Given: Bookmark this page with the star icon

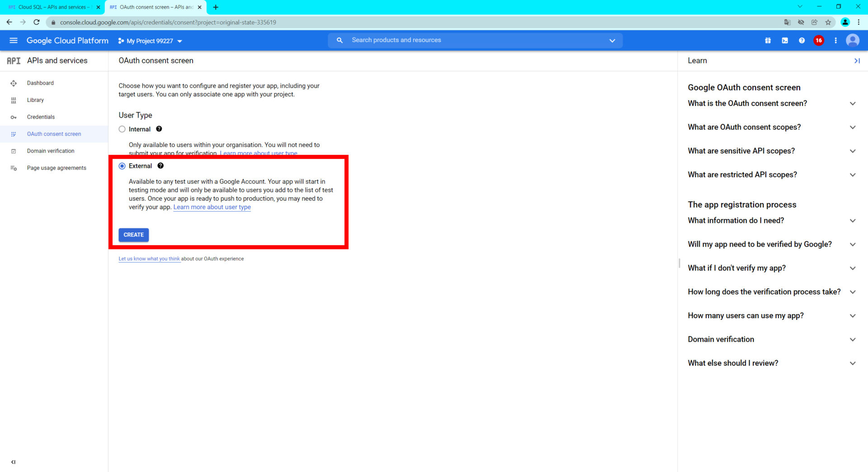Looking at the screenshot, I should (828, 22).
